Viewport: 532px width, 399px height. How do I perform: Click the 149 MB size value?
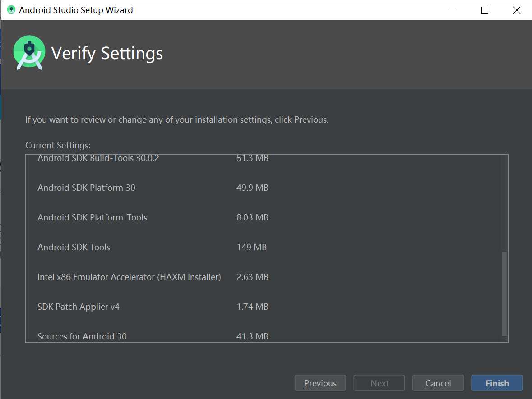click(251, 247)
